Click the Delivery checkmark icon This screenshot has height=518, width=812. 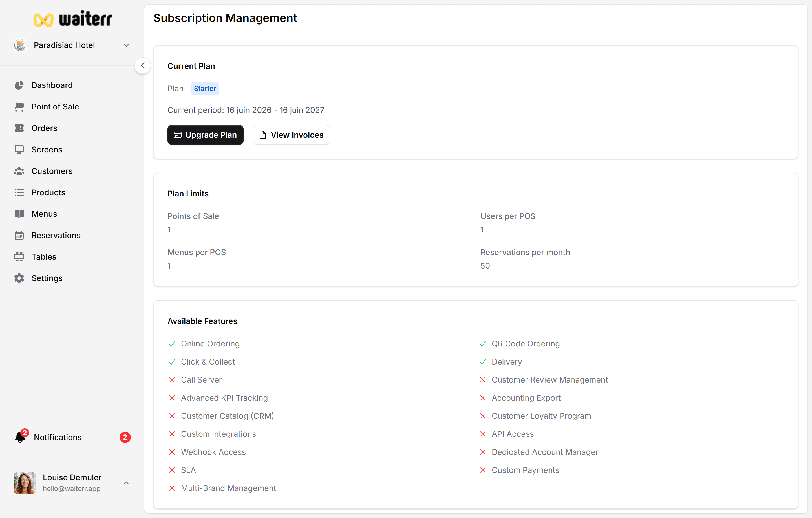coord(482,362)
